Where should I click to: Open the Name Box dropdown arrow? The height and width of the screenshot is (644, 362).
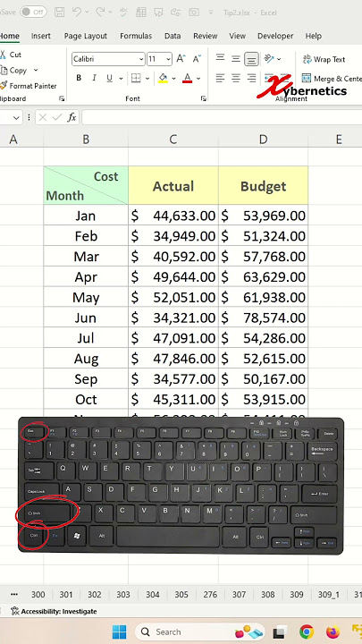16,118
